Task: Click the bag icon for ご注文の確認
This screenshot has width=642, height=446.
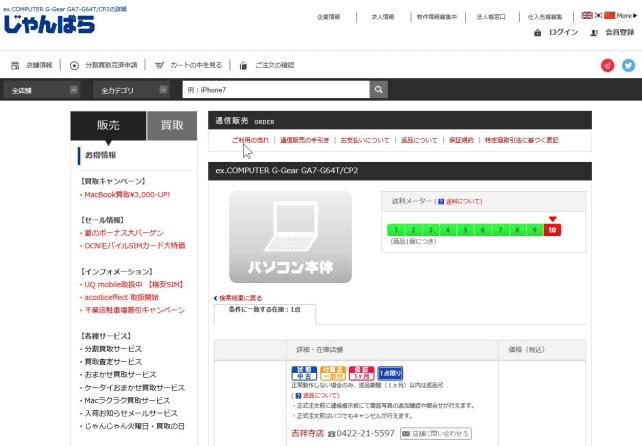Action: [243, 65]
